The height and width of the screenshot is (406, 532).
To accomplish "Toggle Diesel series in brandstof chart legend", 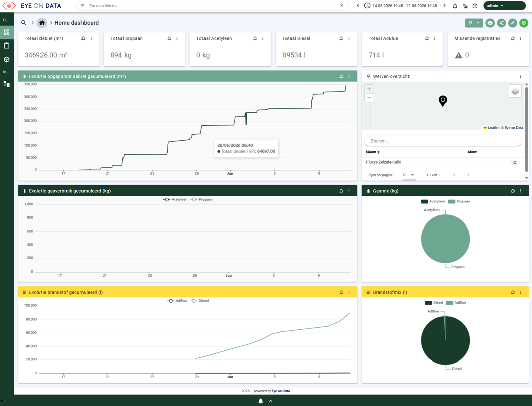I will click(x=200, y=301).
